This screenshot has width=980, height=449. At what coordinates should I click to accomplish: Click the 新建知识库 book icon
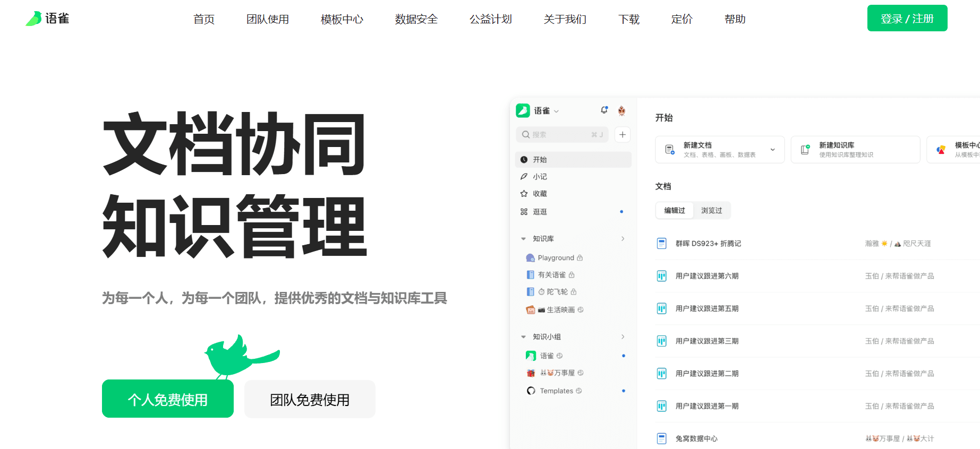[x=805, y=150]
